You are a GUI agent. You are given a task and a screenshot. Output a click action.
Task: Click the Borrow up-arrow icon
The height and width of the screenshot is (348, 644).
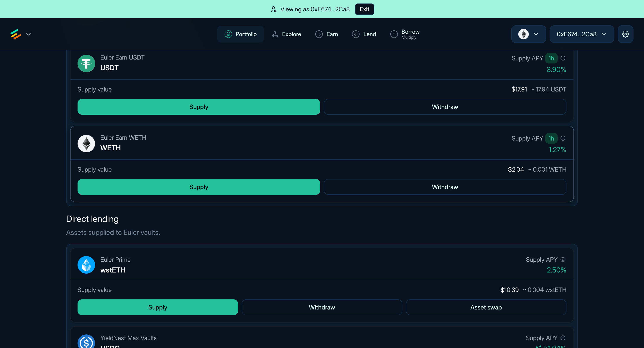pos(394,34)
